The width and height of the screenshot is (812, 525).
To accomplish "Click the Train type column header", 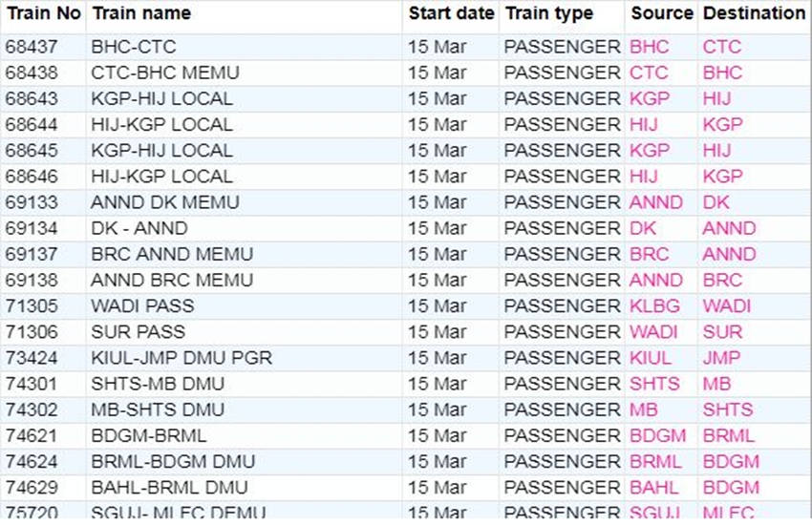I will click(x=548, y=13).
